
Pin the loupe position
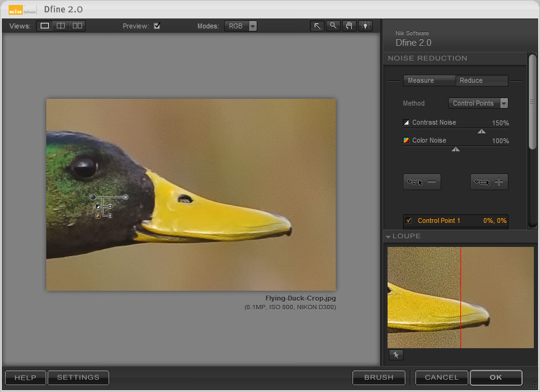click(x=396, y=355)
